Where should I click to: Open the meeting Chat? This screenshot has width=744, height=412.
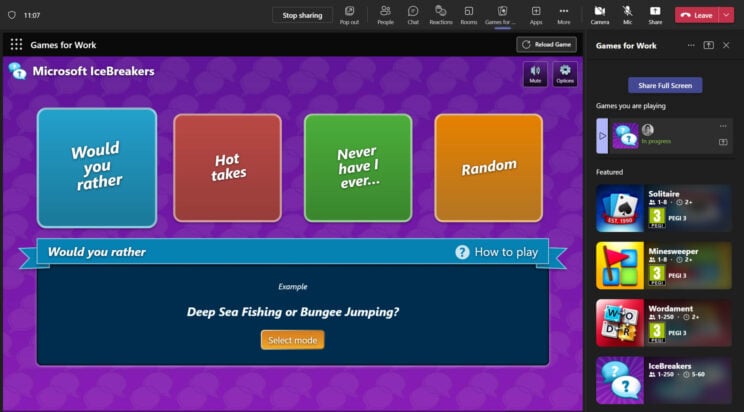point(413,15)
